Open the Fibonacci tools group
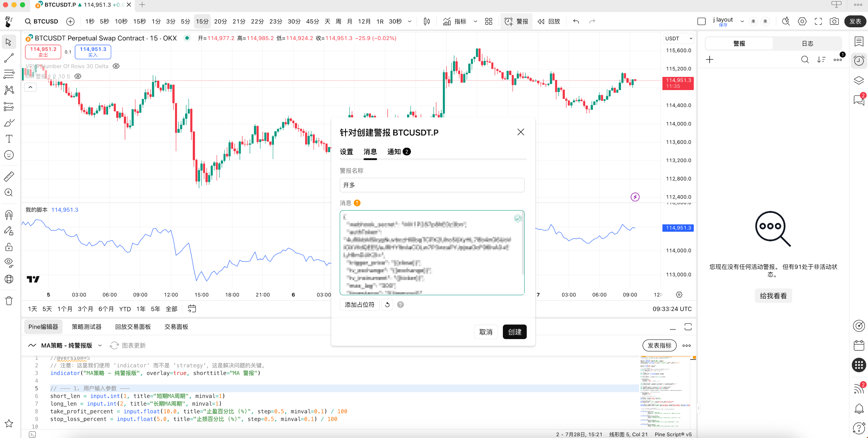 (9, 74)
